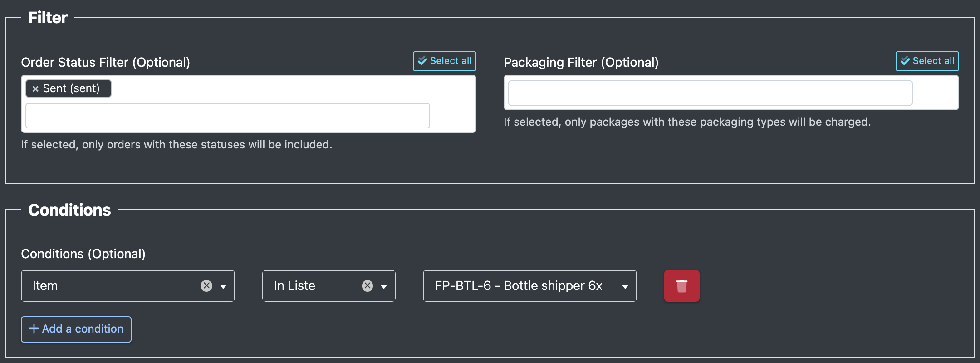This screenshot has height=363, width=980.
Task: Focus the Packaging Filter input field
Action: [x=710, y=93]
